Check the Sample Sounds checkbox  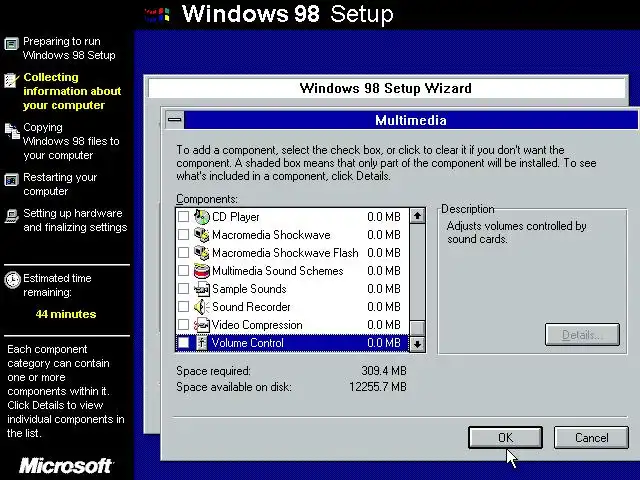point(184,289)
